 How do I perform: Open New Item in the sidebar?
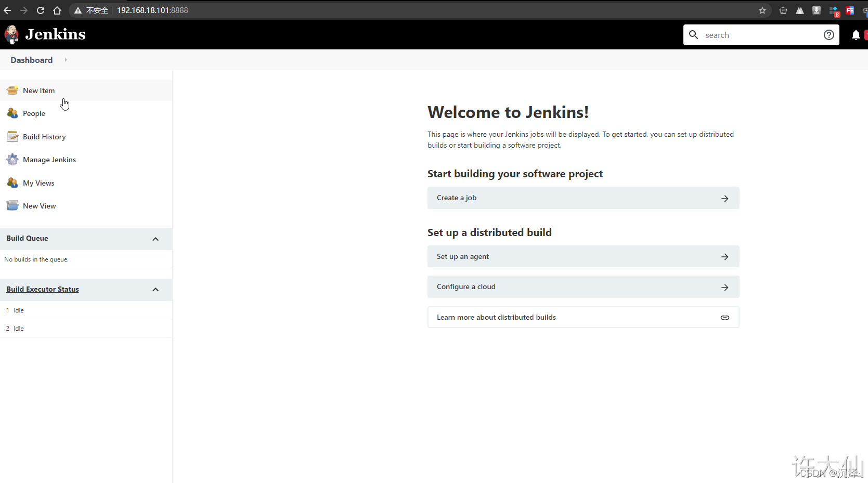86,90
